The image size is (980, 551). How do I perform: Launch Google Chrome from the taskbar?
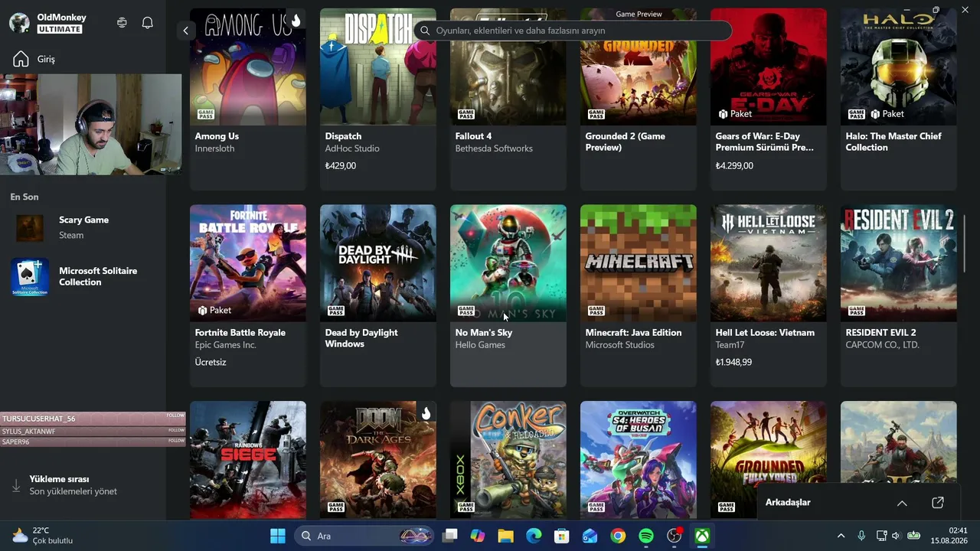(618, 536)
